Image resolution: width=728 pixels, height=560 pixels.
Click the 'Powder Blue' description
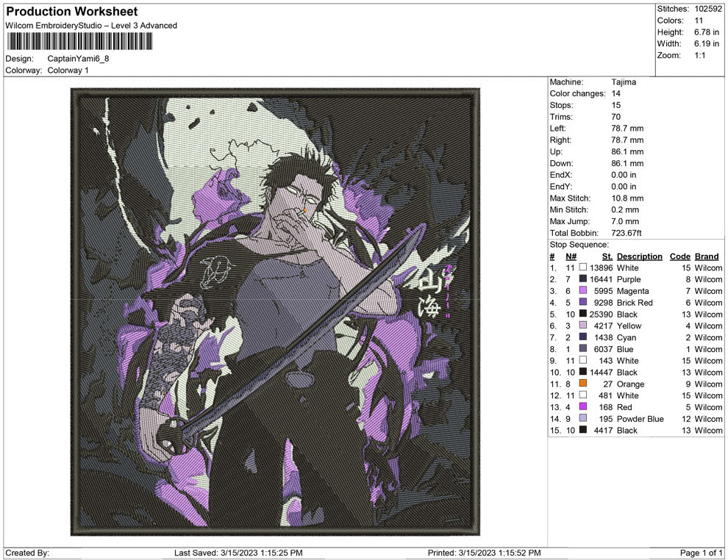[x=640, y=418]
